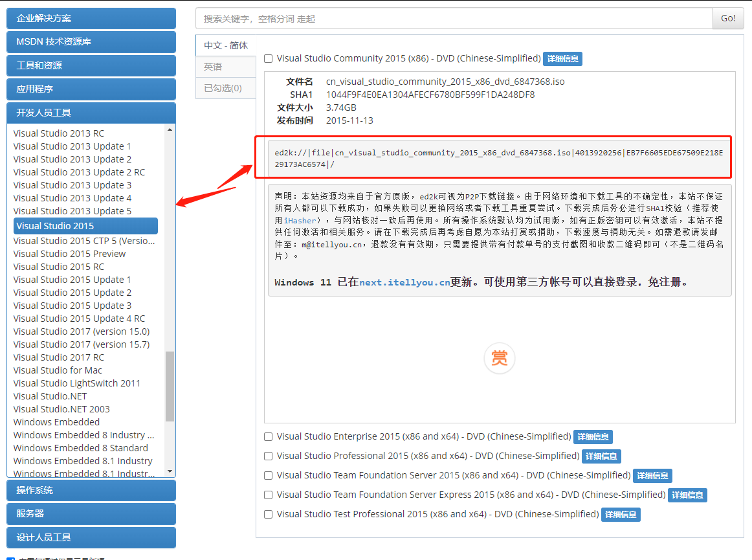Expand the 服务器 section
Image resolution: width=752 pixels, height=560 pixels.
91,513
